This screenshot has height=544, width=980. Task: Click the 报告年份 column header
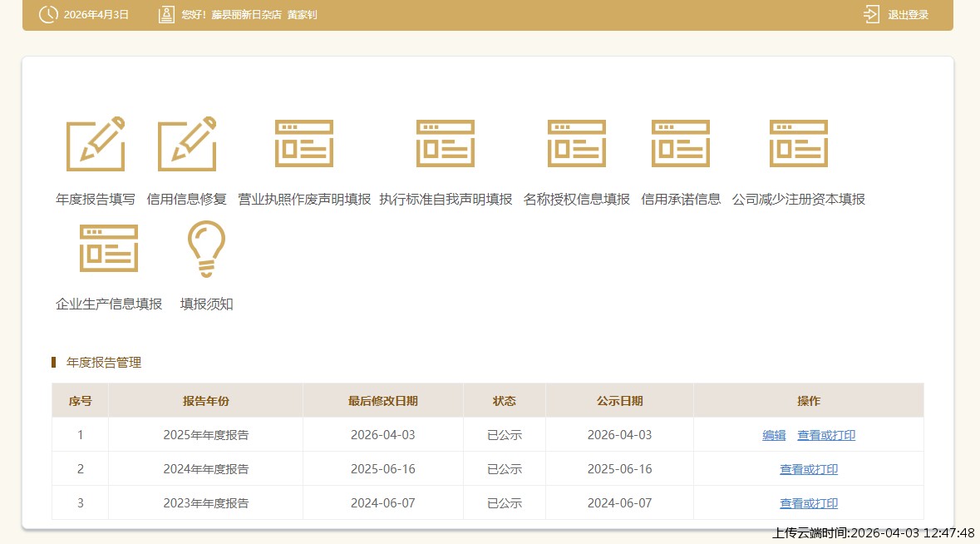coord(205,401)
